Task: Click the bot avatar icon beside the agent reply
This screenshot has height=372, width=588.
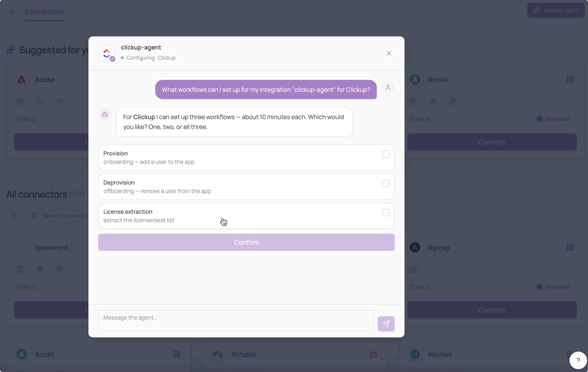Action: click(105, 114)
